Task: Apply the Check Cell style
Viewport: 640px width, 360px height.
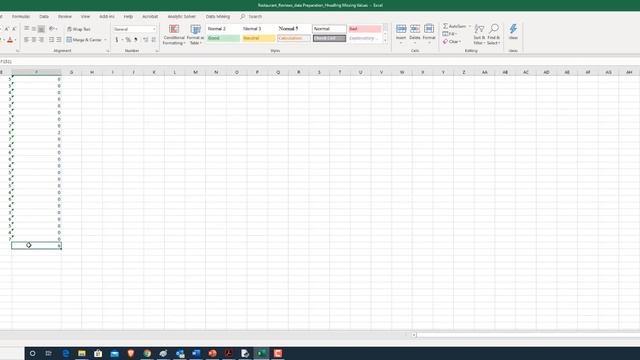Action: point(329,38)
